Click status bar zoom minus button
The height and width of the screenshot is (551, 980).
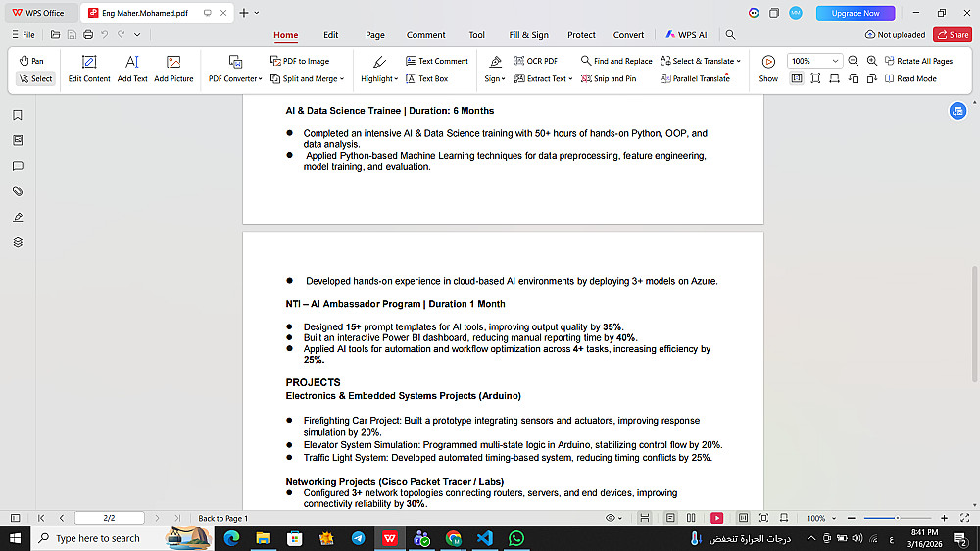851,518
